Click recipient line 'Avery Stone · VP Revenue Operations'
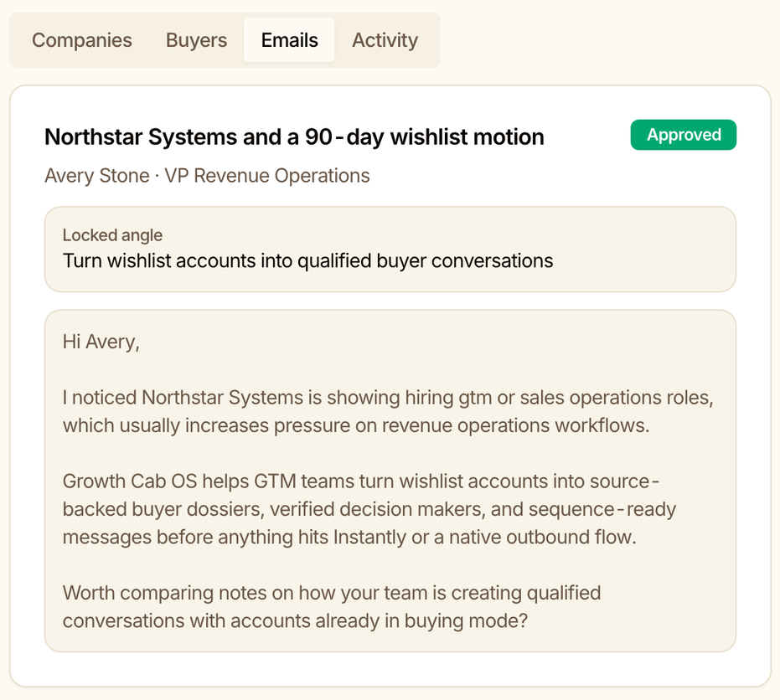The width and height of the screenshot is (780, 700). click(x=207, y=176)
